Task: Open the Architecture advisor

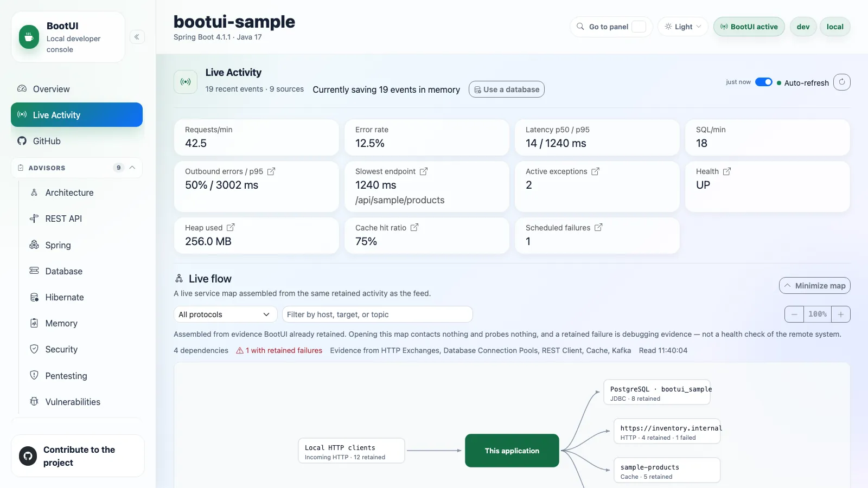Action: 80,192
